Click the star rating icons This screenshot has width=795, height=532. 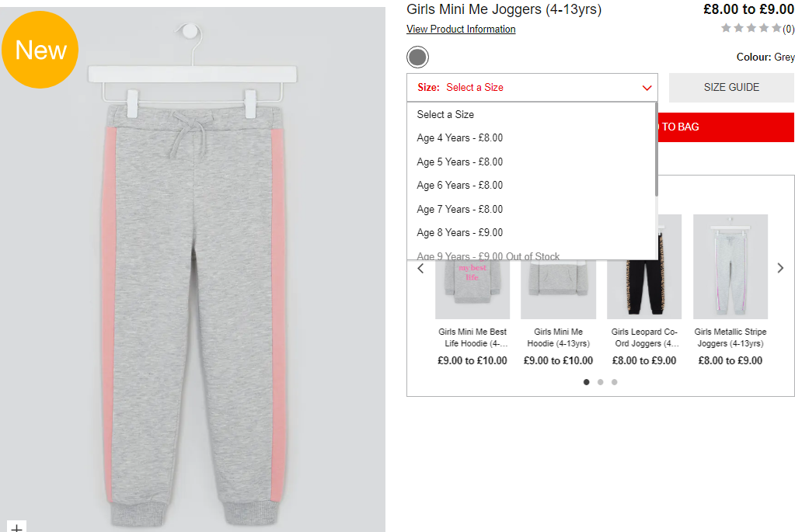[x=751, y=28]
